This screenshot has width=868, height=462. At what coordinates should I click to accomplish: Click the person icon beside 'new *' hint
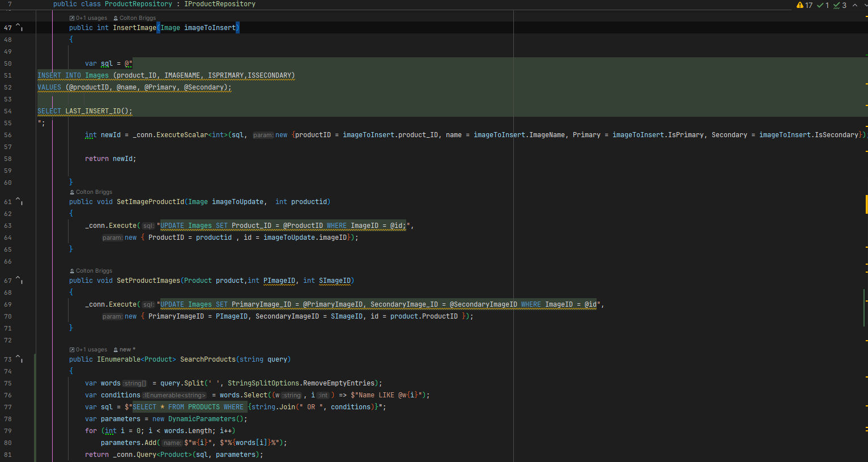tap(116, 350)
